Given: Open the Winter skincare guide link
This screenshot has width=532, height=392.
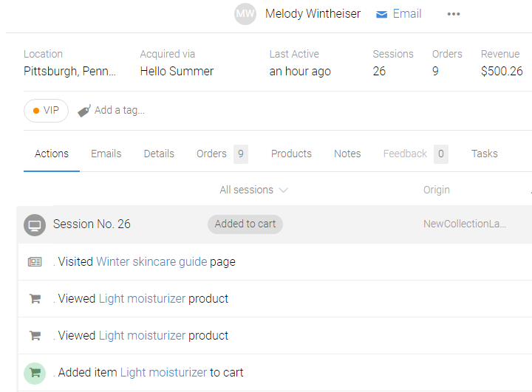Looking at the screenshot, I should 151,262.
